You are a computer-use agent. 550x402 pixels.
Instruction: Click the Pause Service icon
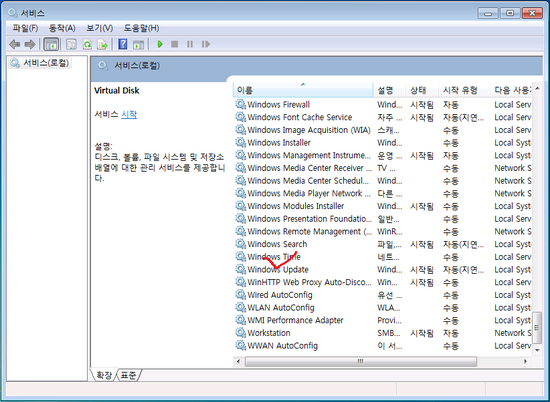(190, 44)
